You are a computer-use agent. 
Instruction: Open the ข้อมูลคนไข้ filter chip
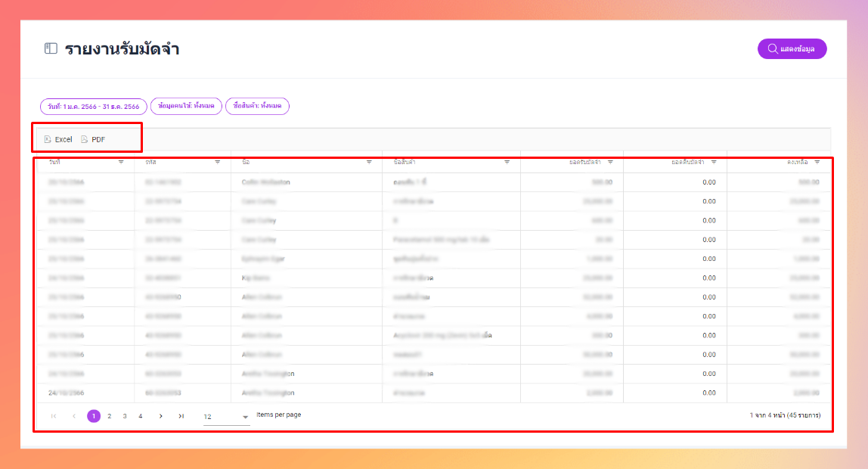[x=186, y=106]
